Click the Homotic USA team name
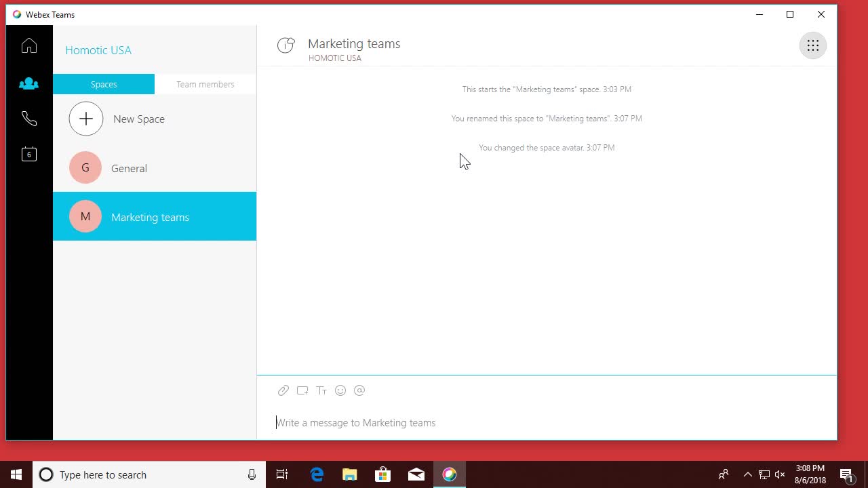Viewport: 868px width, 488px height. (x=98, y=50)
